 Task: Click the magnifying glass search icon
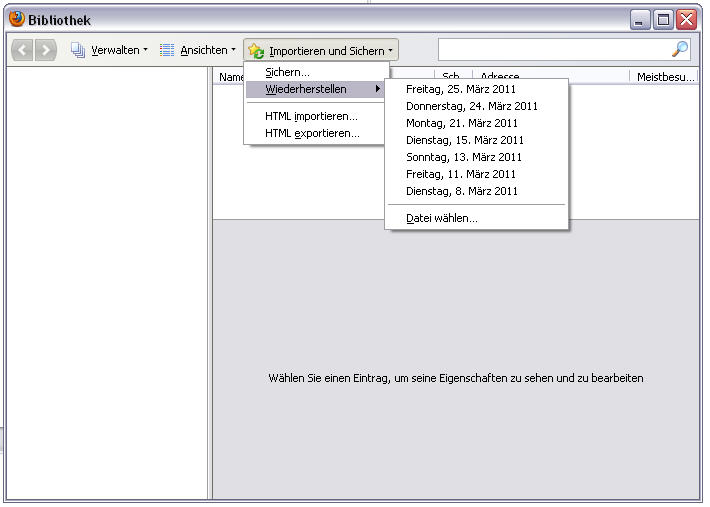click(x=680, y=49)
